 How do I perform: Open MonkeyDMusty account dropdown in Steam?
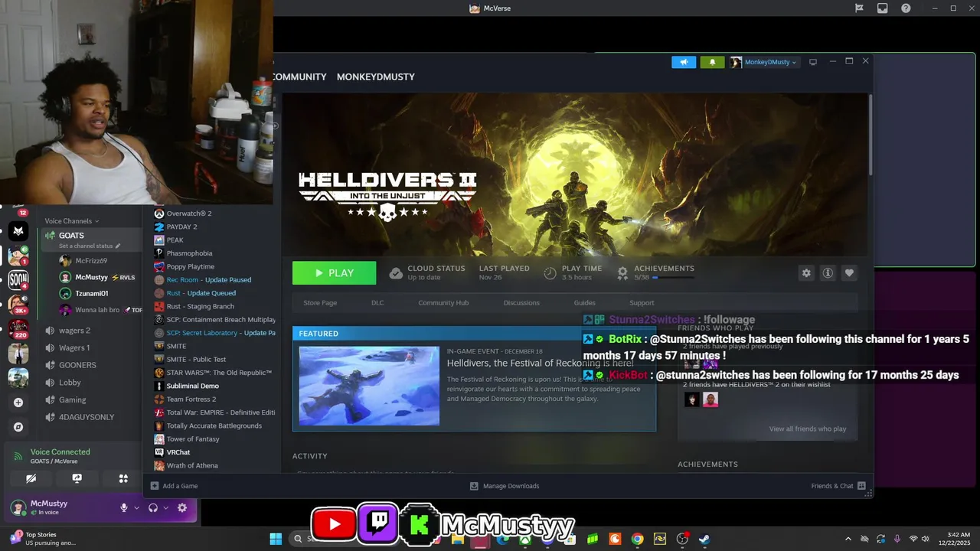click(763, 62)
